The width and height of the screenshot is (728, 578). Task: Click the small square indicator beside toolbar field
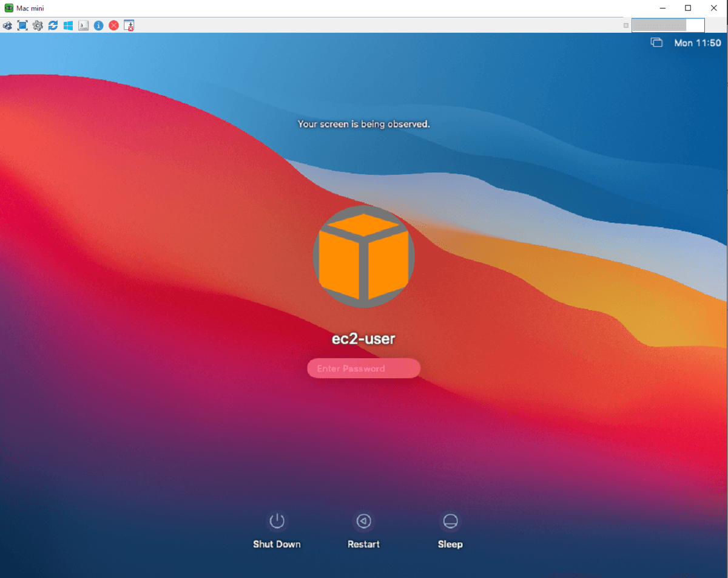[626, 25]
